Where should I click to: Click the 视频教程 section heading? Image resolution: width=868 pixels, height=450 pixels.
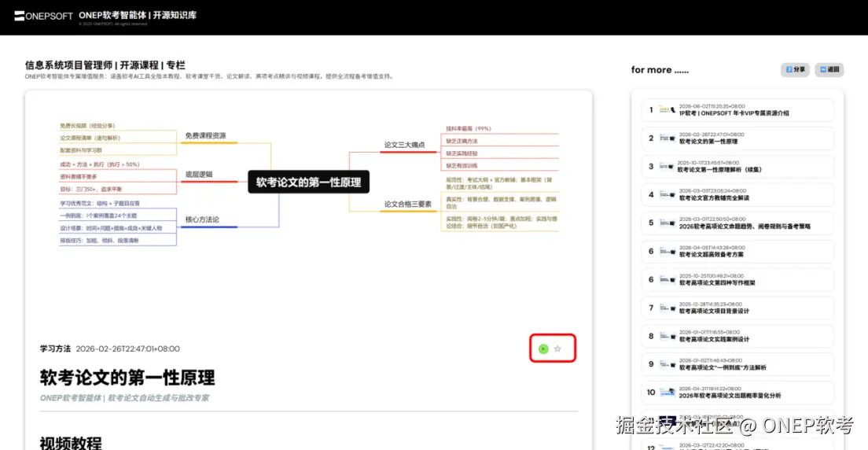point(71,444)
